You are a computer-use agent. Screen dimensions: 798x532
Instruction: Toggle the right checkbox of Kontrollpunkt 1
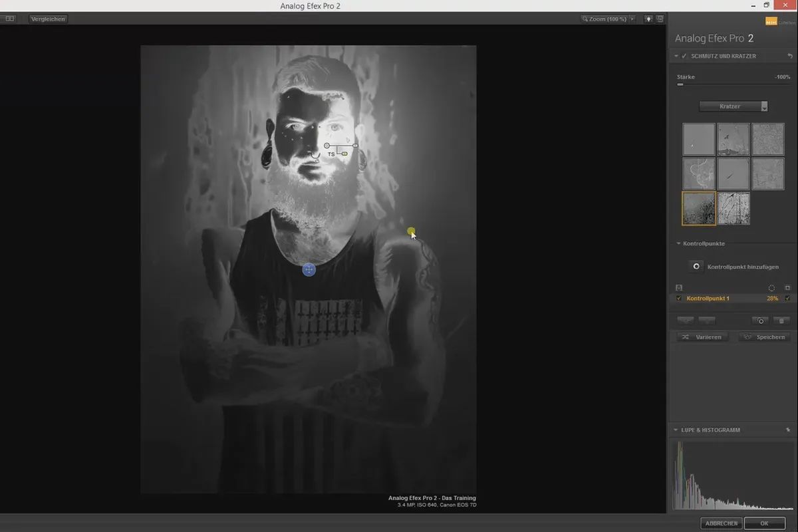(x=787, y=299)
